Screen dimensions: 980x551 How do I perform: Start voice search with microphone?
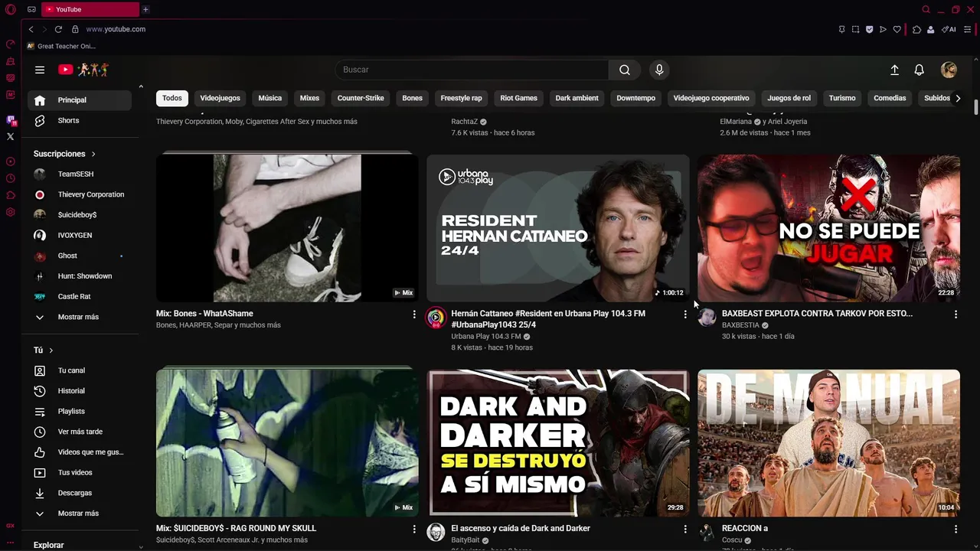point(659,70)
